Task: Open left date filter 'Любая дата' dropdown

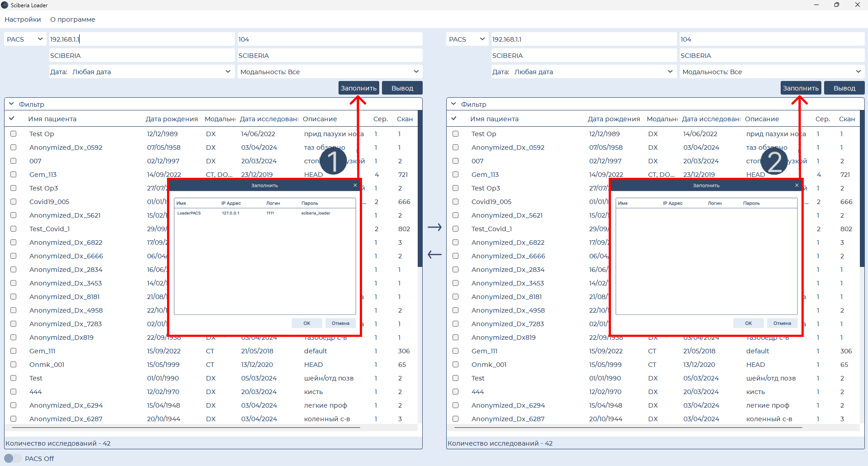Action: 142,72
